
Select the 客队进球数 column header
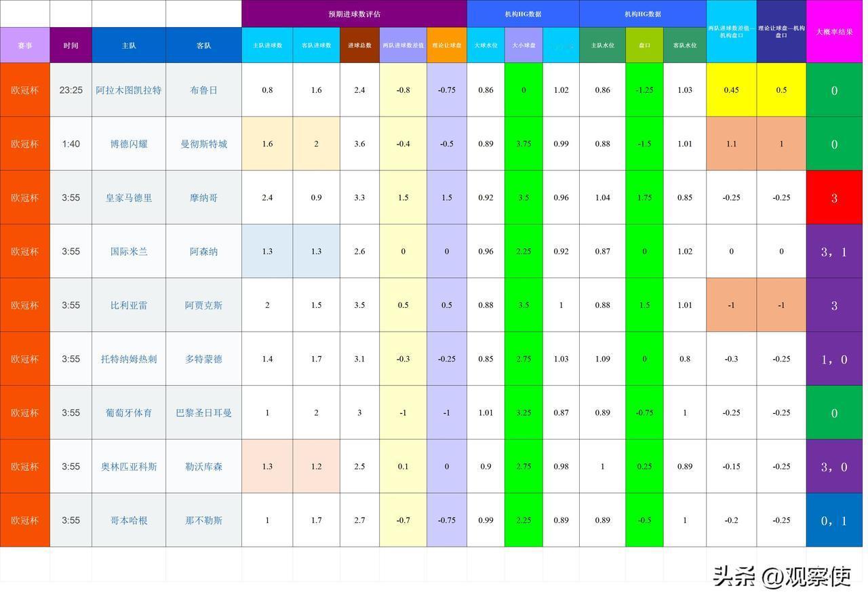317,45
